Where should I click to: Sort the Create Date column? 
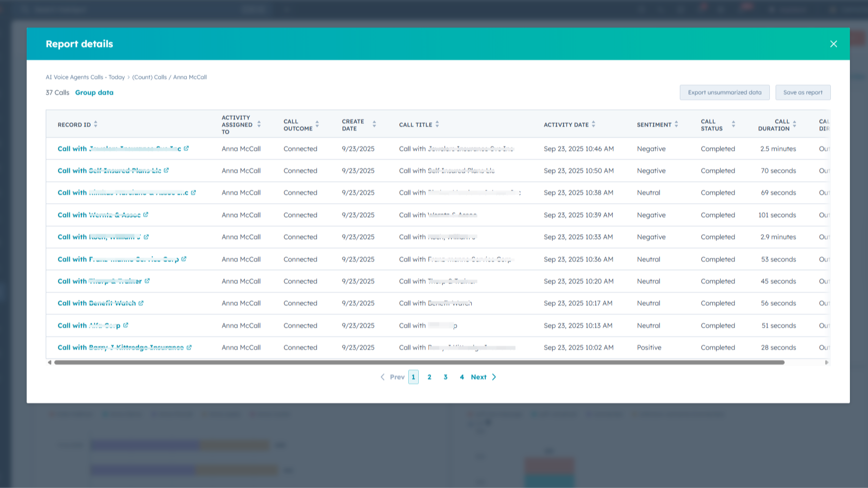click(374, 124)
